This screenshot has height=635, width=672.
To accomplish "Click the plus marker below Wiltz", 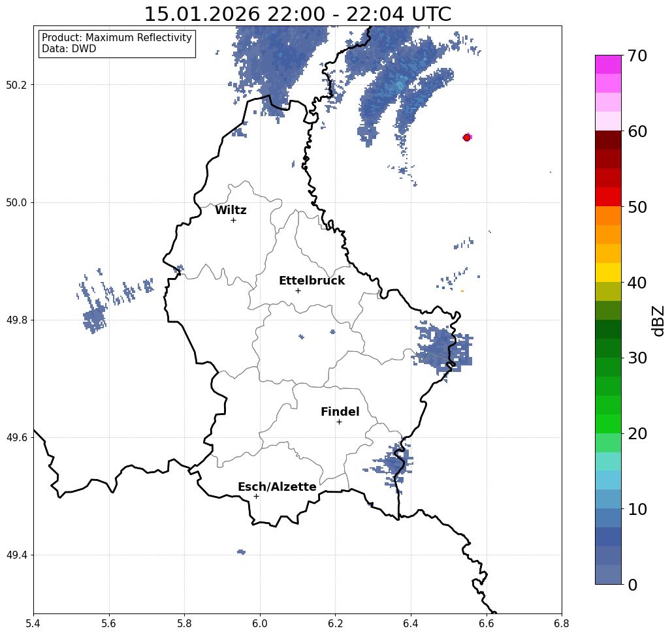I will tap(234, 220).
